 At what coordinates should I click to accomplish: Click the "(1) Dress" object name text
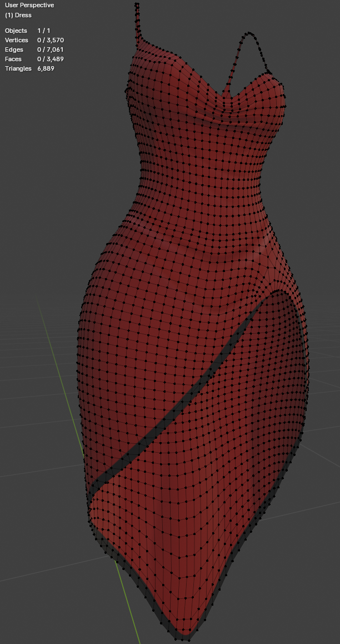coord(18,15)
